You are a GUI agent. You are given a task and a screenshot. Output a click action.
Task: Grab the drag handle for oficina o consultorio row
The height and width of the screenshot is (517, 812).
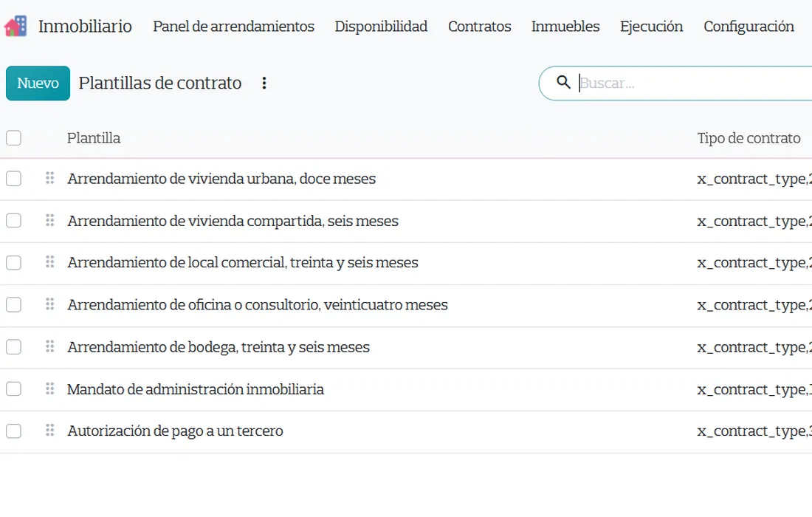click(x=49, y=304)
